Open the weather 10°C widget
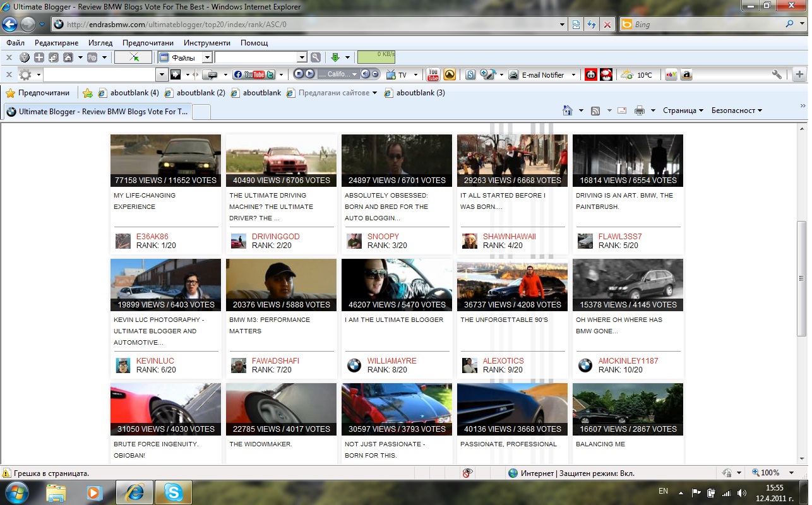This screenshot has height=505, width=812. [x=636, y=74]
